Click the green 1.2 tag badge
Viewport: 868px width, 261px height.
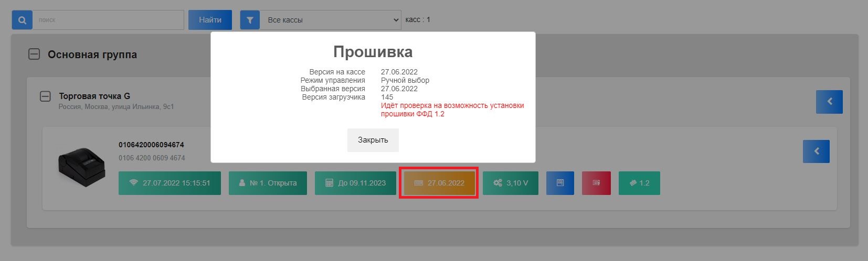[x=639, y=183]
